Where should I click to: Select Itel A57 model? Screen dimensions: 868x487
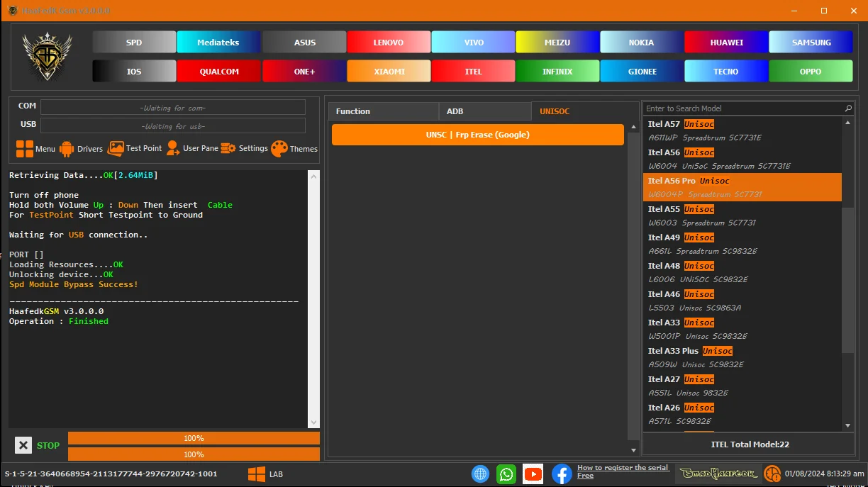point(742,130)
